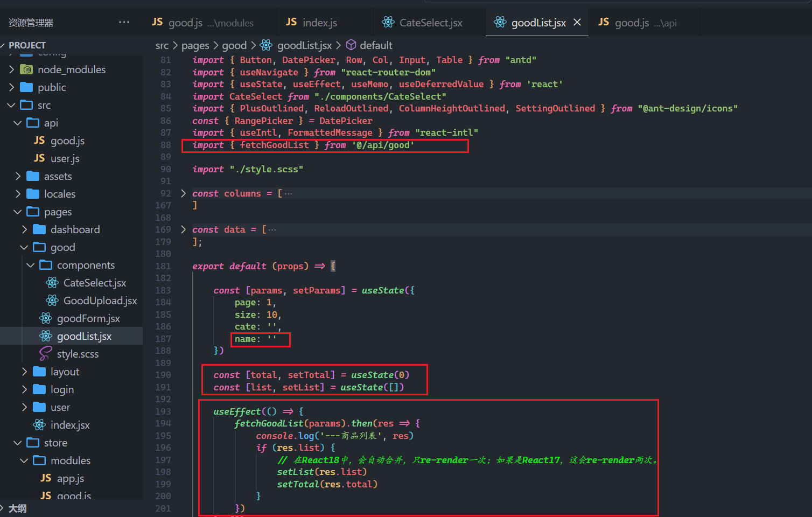
Task: Click JS icon of api good.js file
Action: coord(39,141)
